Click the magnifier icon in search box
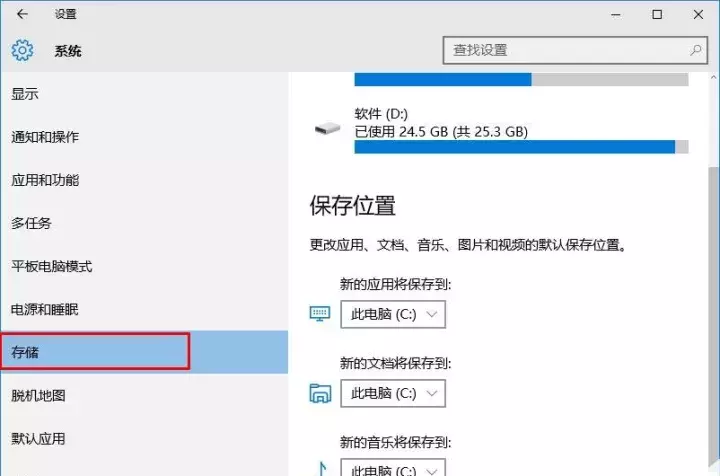This screenshot has width=720, height=476. point(696,50)
